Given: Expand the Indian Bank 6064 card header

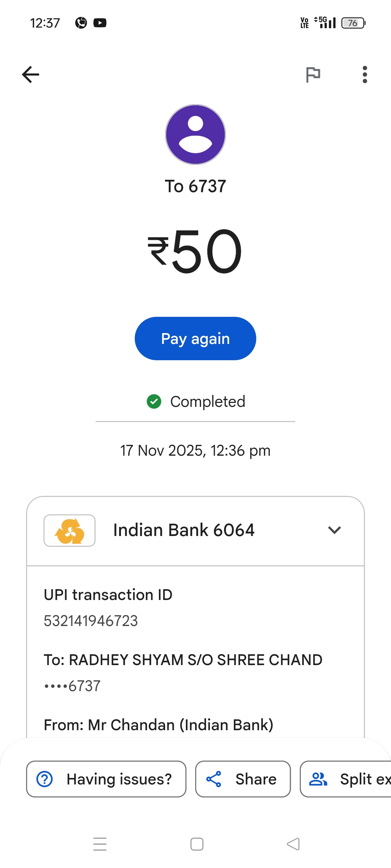Looking at the screenshot, I should (x=184, y=531).
